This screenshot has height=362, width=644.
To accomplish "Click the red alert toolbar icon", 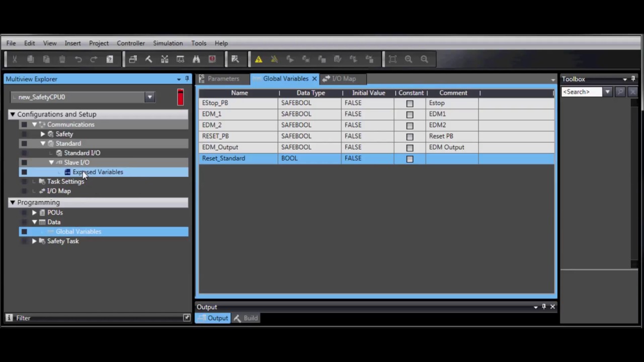I will [x=212, y=59].
